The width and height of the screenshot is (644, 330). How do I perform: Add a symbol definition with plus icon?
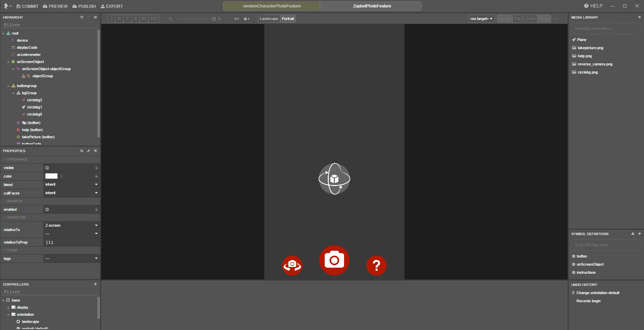coord(640,234)
